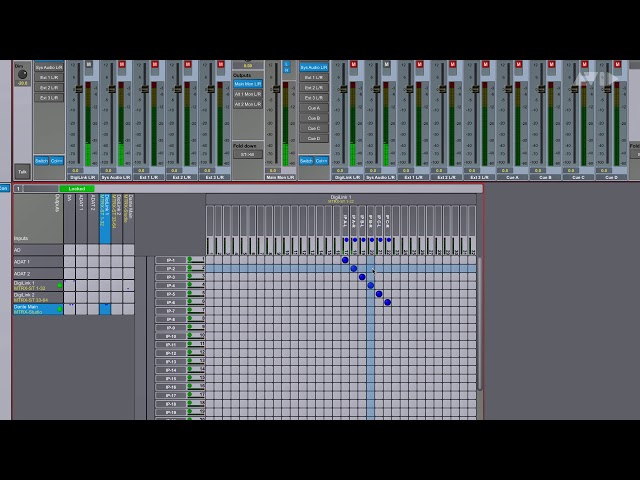Viewport: 640px width, 480px height.
Task: Click the IP-15 input label
Action: 170,378
